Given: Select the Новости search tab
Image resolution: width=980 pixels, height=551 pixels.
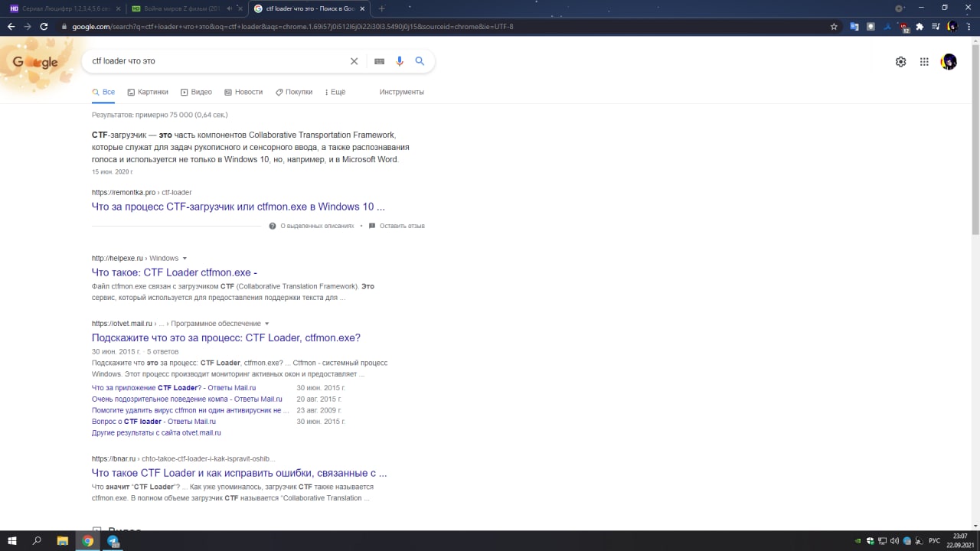Looking at the screenshot, I should pyautogui.click(x=243, y=92).
